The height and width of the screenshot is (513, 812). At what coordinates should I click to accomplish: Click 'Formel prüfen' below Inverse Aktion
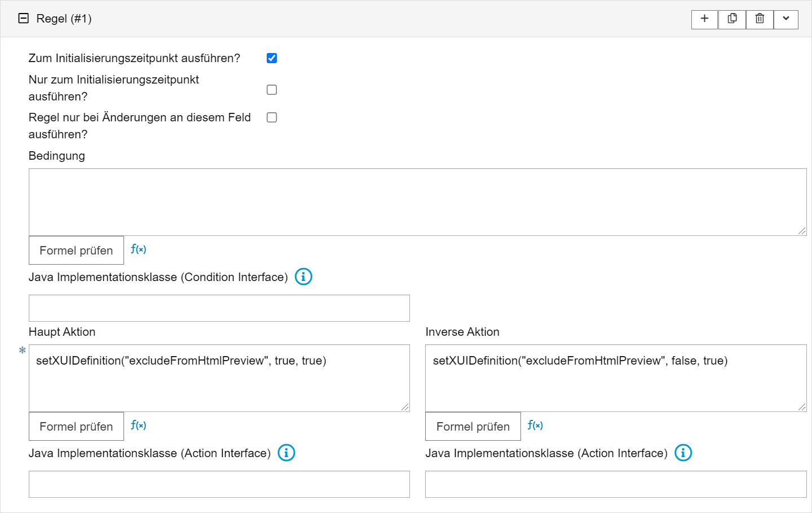click(x=473, y=427)
